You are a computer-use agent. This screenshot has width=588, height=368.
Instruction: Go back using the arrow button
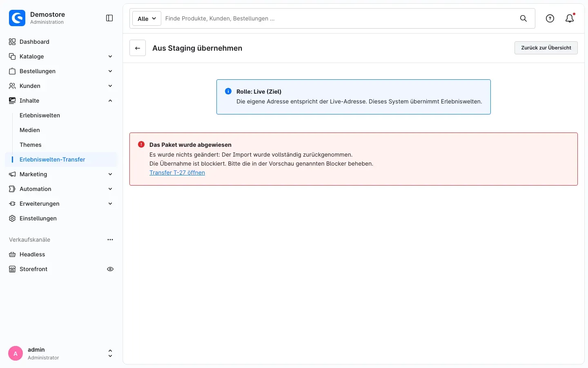coord(138,48)
